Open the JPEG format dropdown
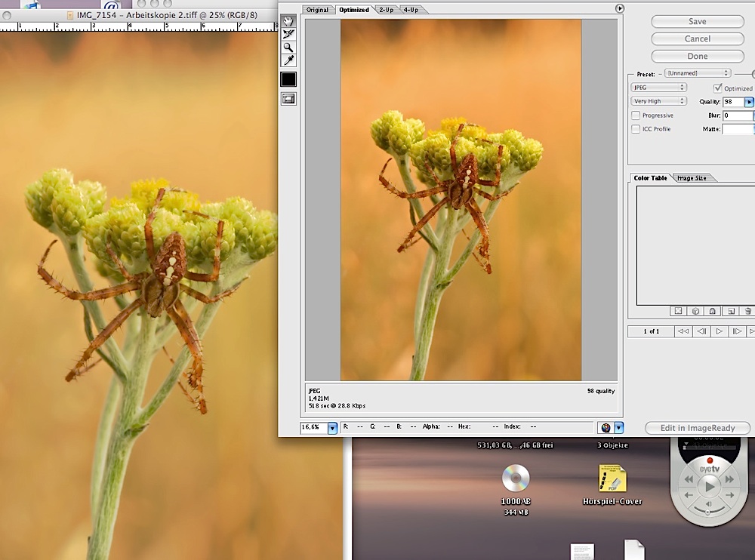 [x=658, y=87]
